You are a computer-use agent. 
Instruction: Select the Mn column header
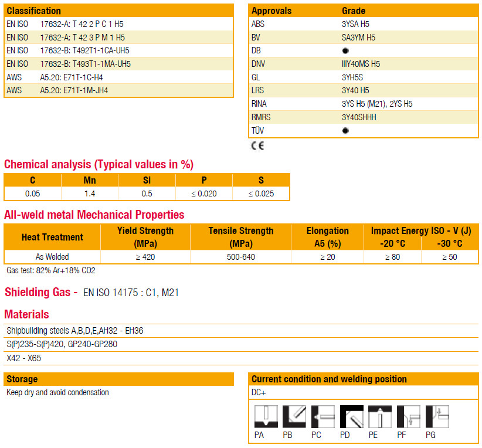click(90, 181)
